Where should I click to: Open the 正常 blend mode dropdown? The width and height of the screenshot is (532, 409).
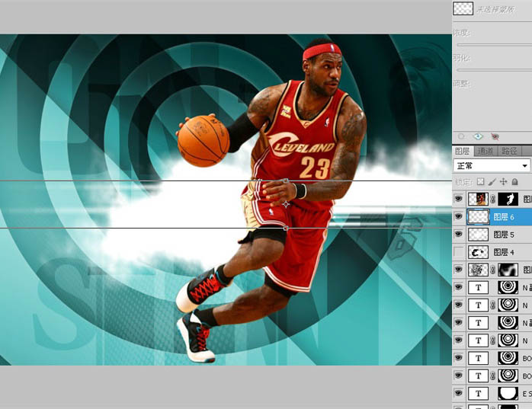(492, 166)
